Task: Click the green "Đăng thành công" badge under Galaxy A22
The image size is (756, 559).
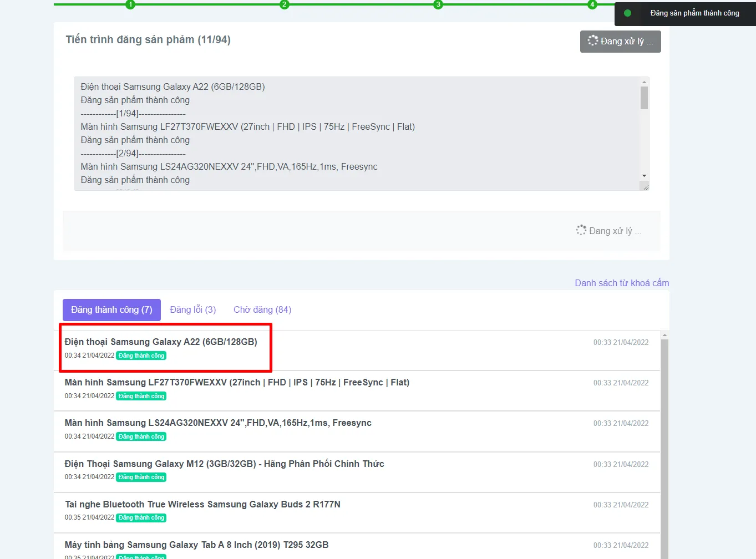Action: pos(141,356)
